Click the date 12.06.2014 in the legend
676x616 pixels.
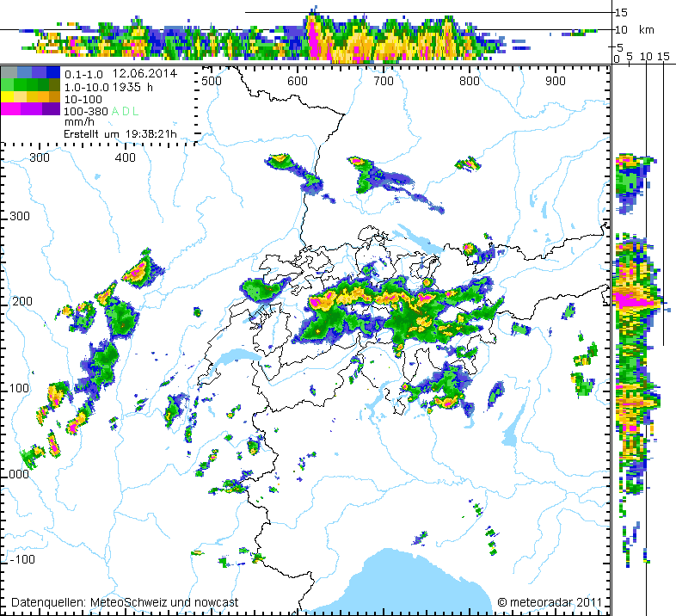click(x=144, y=73)
